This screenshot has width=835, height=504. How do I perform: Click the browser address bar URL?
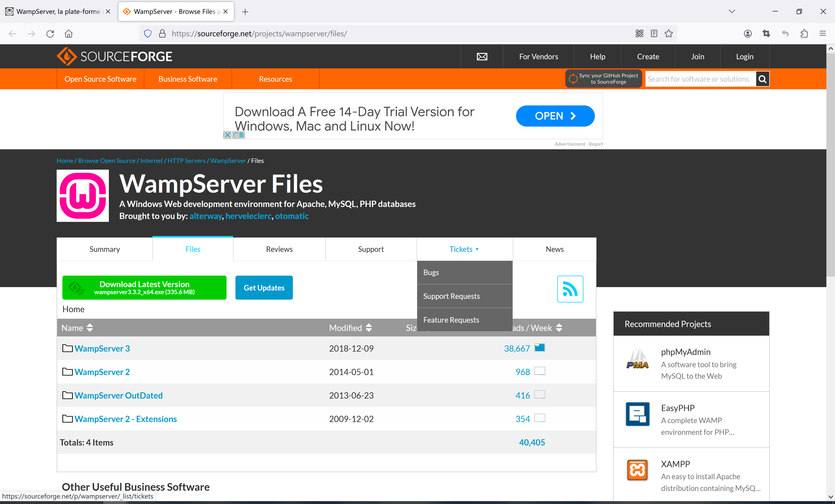coord(259,34)
